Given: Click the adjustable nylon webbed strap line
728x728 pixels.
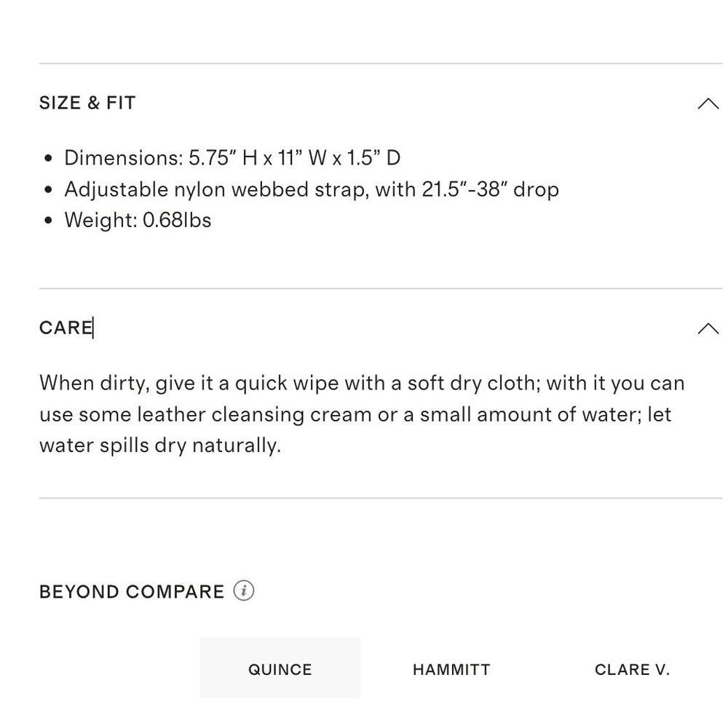Looking at the screenshot, I should 312,189.
